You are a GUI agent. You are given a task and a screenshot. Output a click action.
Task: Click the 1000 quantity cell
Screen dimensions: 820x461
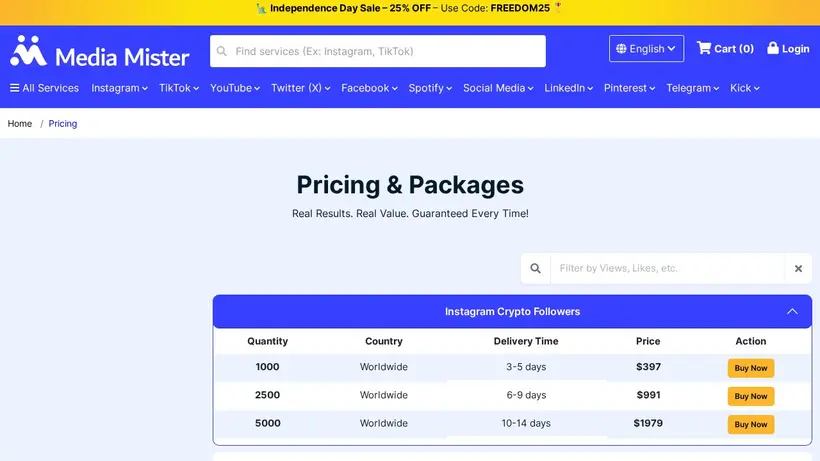[x=267, y=367]
